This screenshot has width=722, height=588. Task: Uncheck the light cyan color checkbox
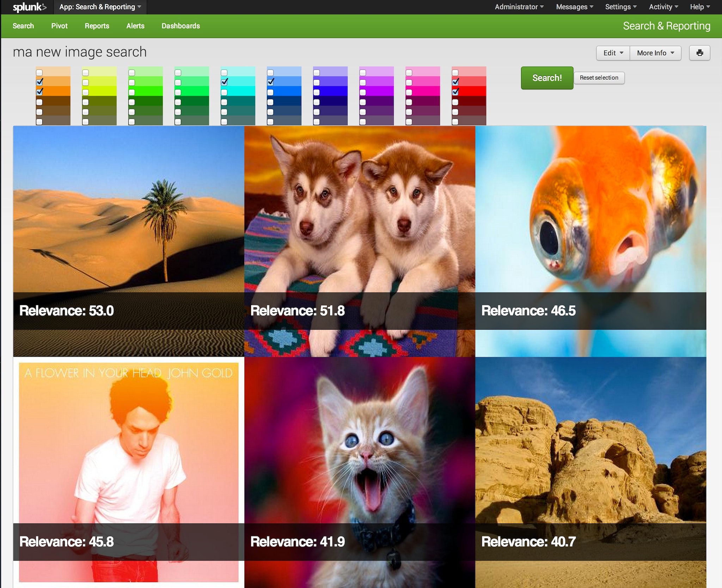(x=224, y=82)
